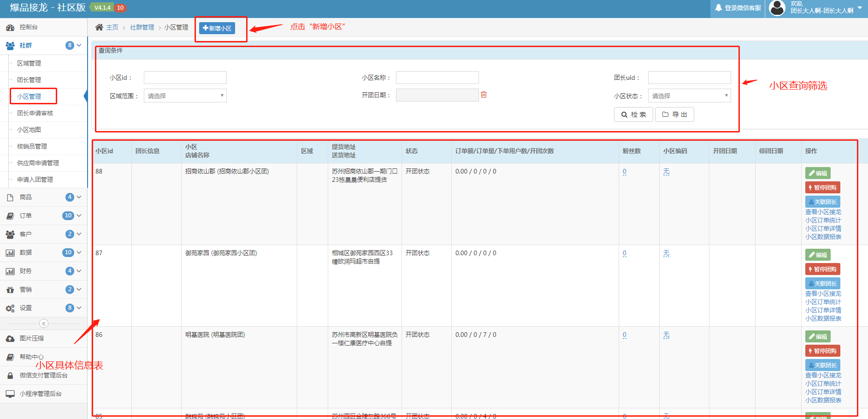Click the user avatar in header
Viewport: 868px width, 419px height.
coord(777,8)
